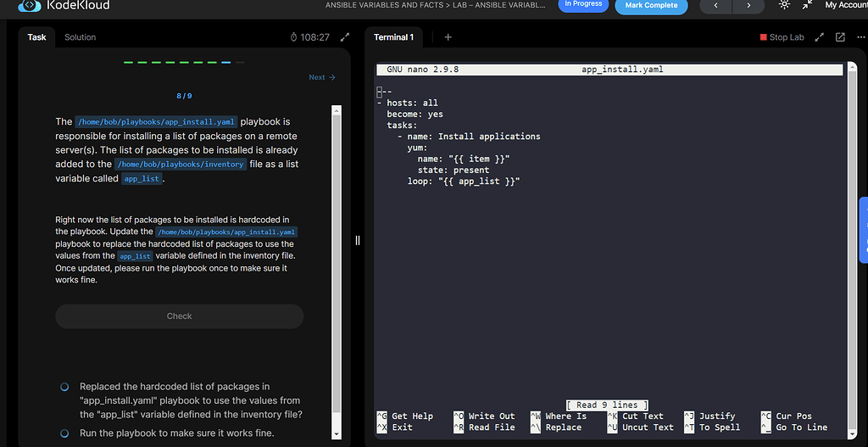This screenshot has width=868, height=447.
Task: Click the ^R Read File shortcut
Action: [x=484, y=427]
